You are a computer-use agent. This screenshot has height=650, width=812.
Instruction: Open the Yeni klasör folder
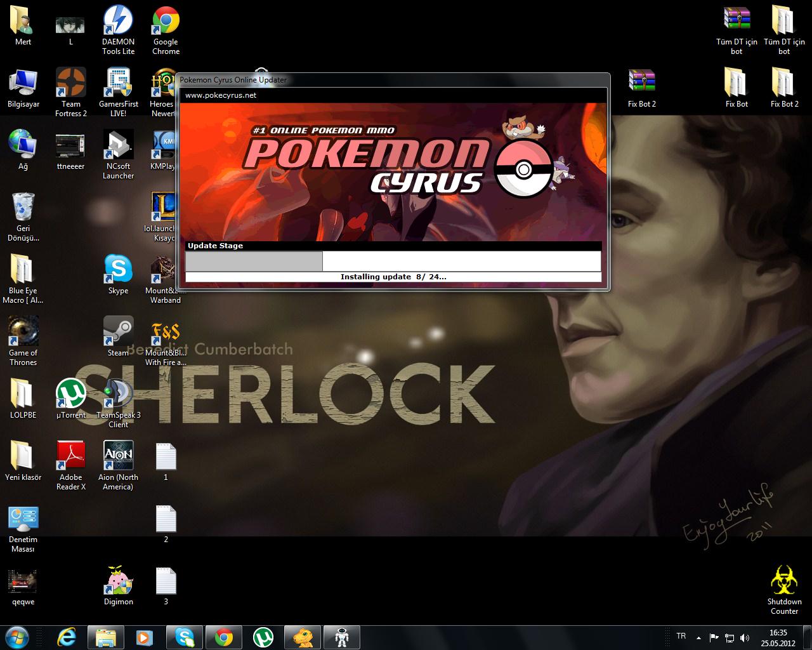pos(23,461)
